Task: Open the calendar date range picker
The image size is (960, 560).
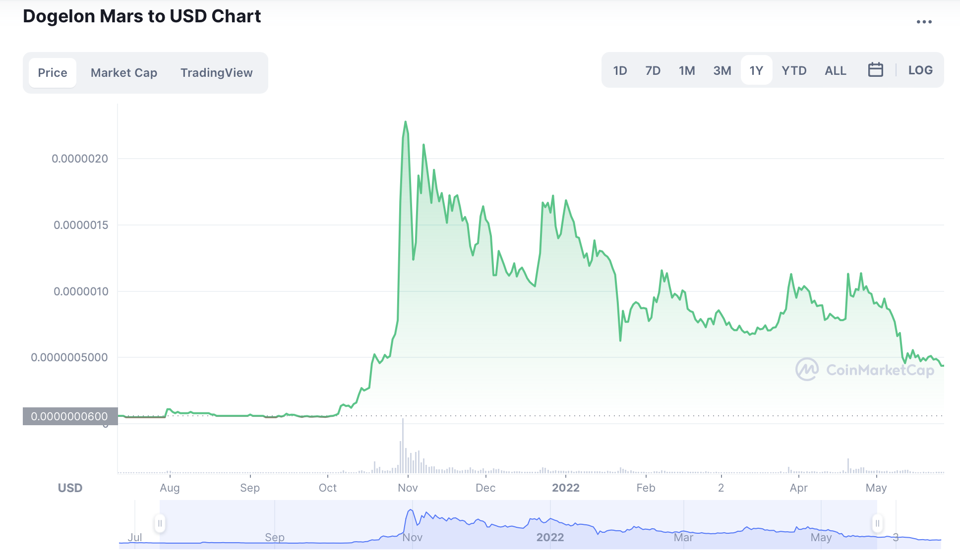Action: [875, 70]
